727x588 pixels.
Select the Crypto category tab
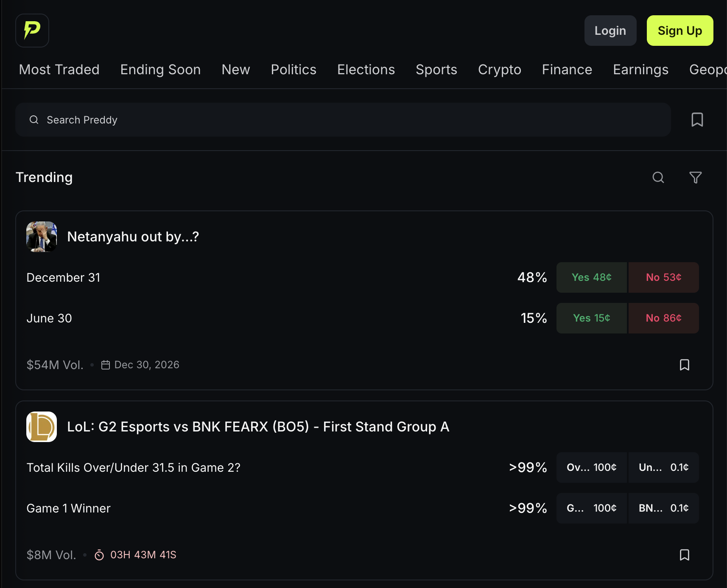499,70
